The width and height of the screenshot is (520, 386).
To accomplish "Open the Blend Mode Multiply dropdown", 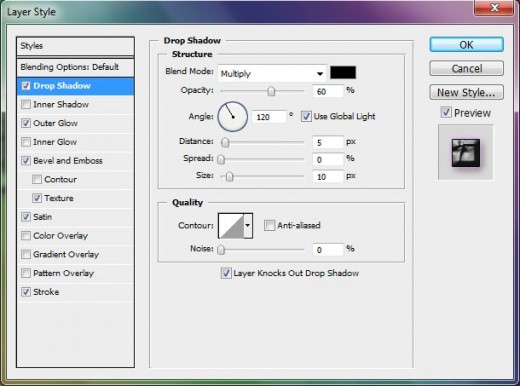I will [272, 74].
